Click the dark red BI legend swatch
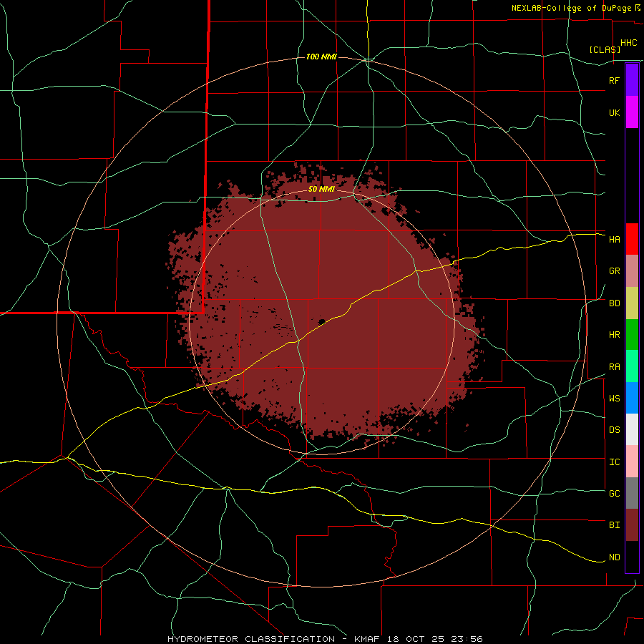The image size is (644, 644). pos(632,525)
